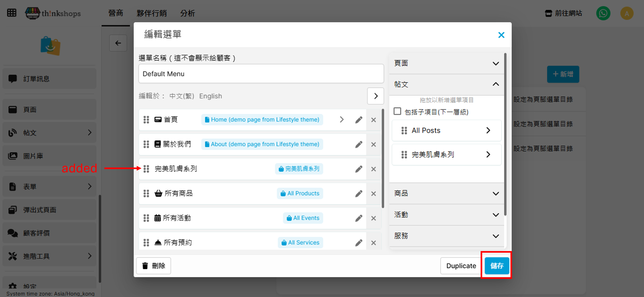Open the 分析 tab
This screenshot has width=644, height=297.
(x=187, y=13)
